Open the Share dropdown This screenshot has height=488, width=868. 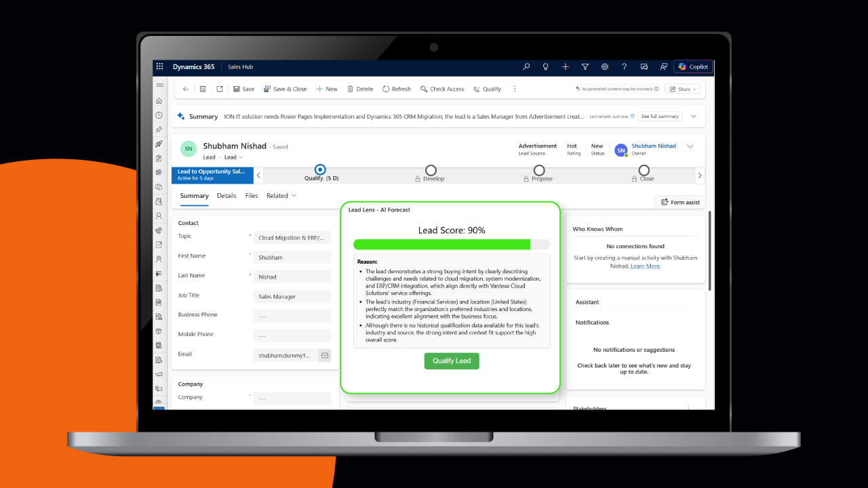coord(682,89)
